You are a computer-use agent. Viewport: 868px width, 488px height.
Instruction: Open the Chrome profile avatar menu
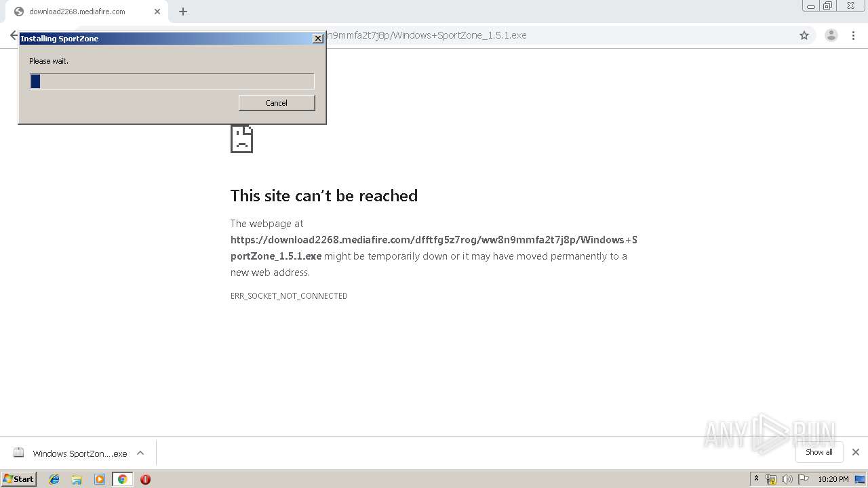point(831,35)
